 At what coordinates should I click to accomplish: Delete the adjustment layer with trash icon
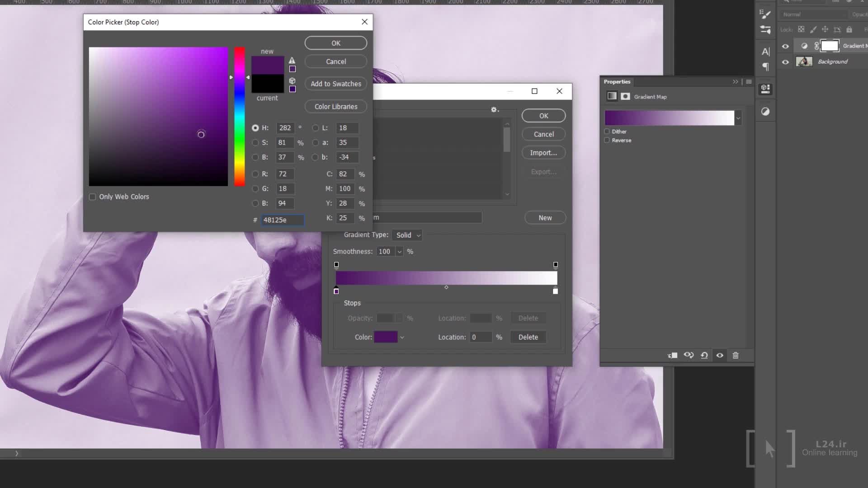(736, 356)
